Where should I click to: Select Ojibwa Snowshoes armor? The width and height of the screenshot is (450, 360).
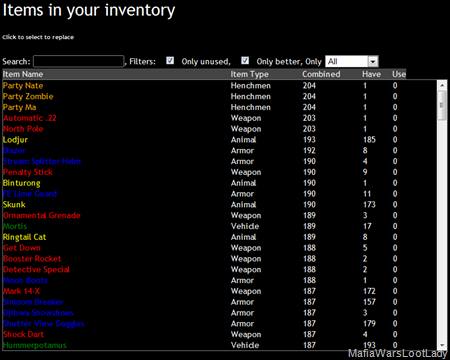tap(38, 313)
